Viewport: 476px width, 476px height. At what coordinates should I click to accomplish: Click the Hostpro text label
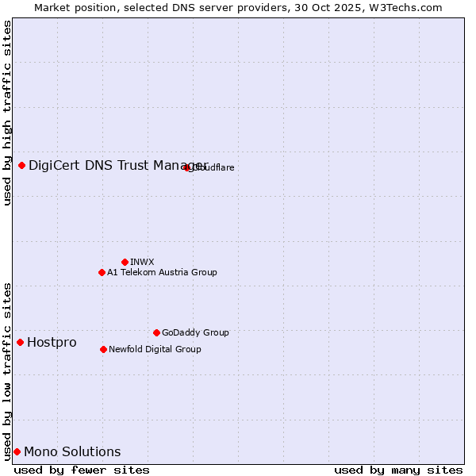pos(52,342)
